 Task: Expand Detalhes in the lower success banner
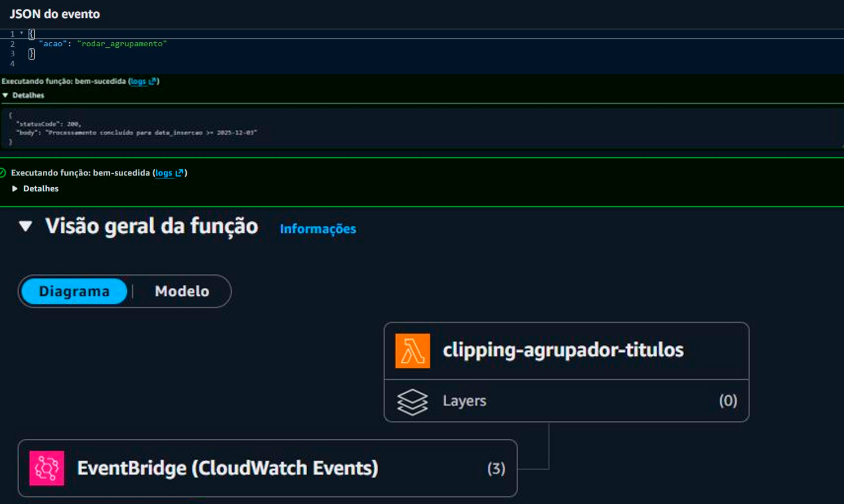(35, 188)
